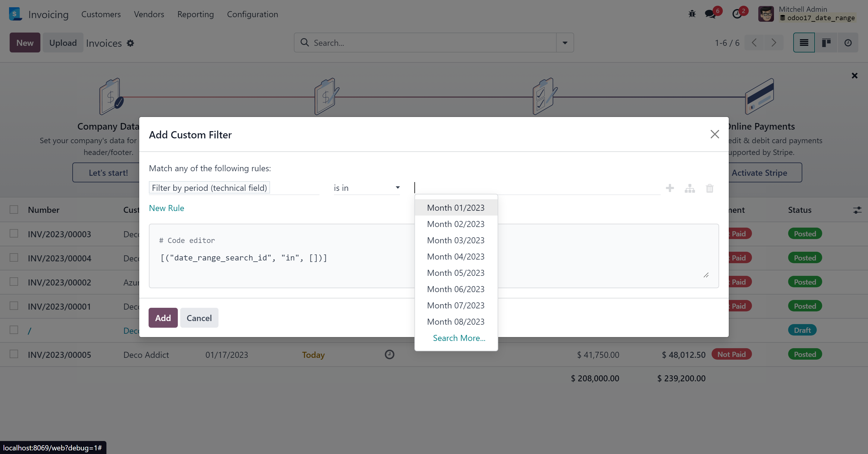
Task: Delete the filter rule with trash icon
Action: (710, 188)
